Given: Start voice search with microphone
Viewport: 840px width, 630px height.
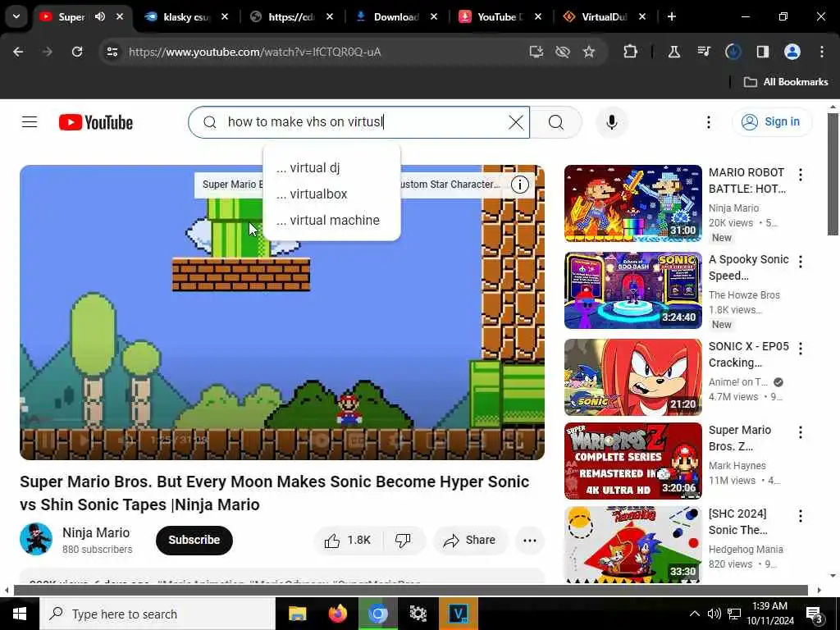Looking at the screenshot, I should (x=611, y=122).
